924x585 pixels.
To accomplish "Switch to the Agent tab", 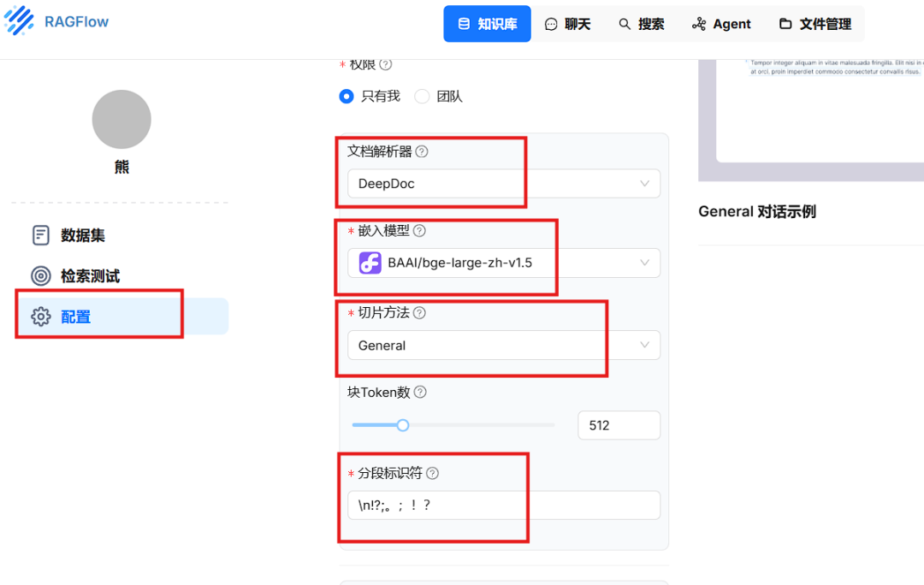I will [x=721, y=24].
